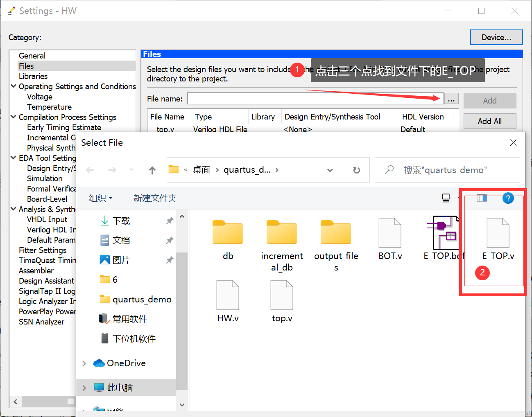This screenshot has height=417, width=532.
Task: Collapse the EDA Tool Settings category
Action: click(13, 158)
